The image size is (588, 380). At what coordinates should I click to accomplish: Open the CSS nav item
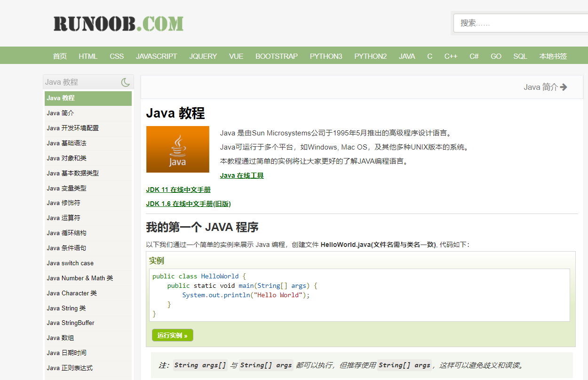point(117,56)
